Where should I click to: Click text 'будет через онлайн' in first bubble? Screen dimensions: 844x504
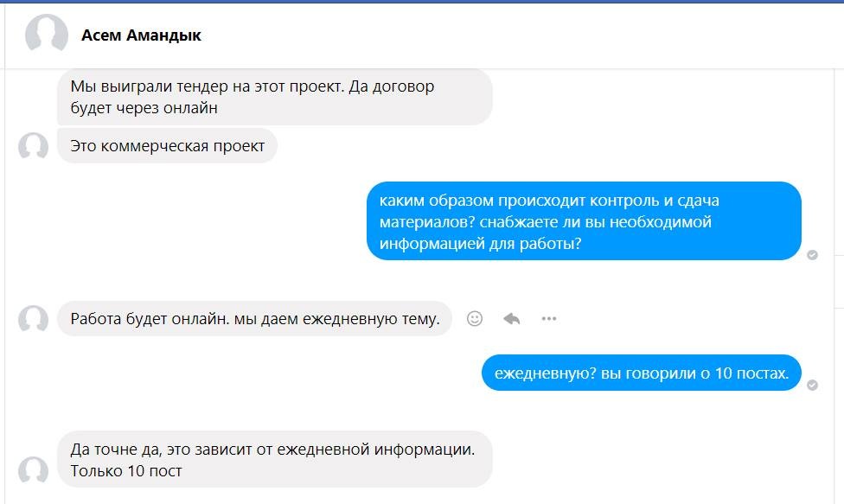coord(144,108)
